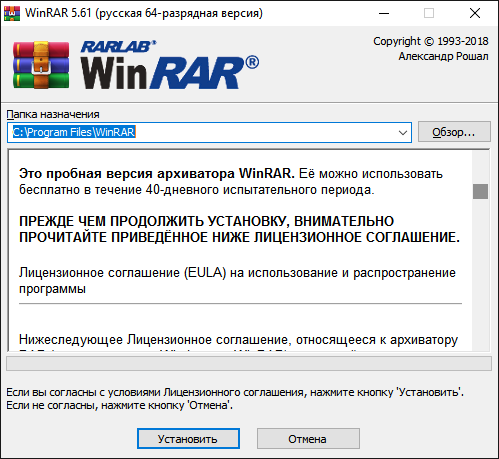Click the Папка назначения label
The height and width of the screenshot is (459, 499).
[53, 114]
